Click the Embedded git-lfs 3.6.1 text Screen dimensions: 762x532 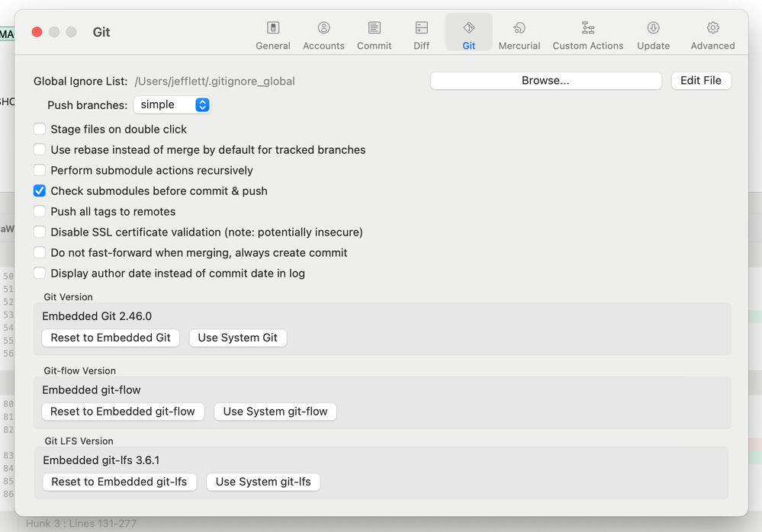101,460
